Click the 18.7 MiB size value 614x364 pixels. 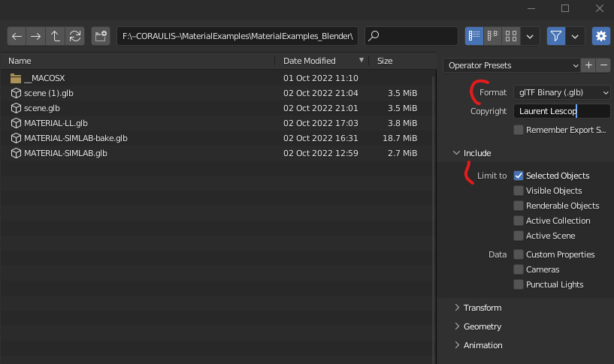(400, 138)
